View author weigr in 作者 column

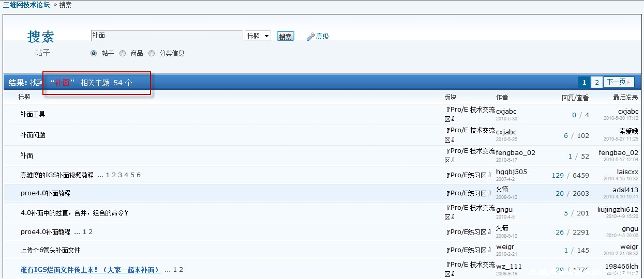tap(505, 247)
